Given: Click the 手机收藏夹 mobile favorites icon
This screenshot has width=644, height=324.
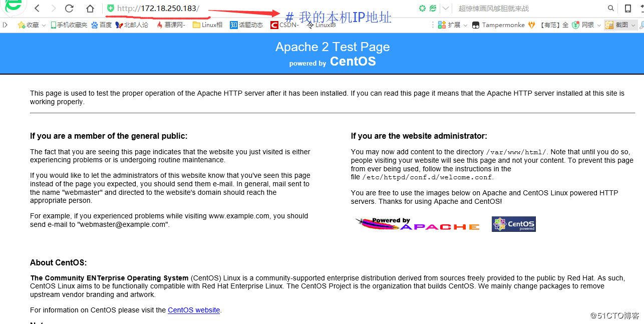Looking at the screenshot, I should pos(53,25).
